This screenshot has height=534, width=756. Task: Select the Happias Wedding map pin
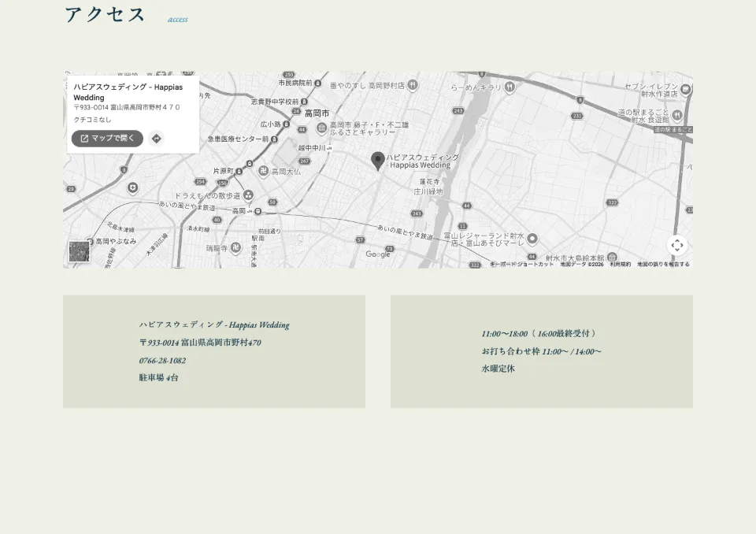coord(377,161)
